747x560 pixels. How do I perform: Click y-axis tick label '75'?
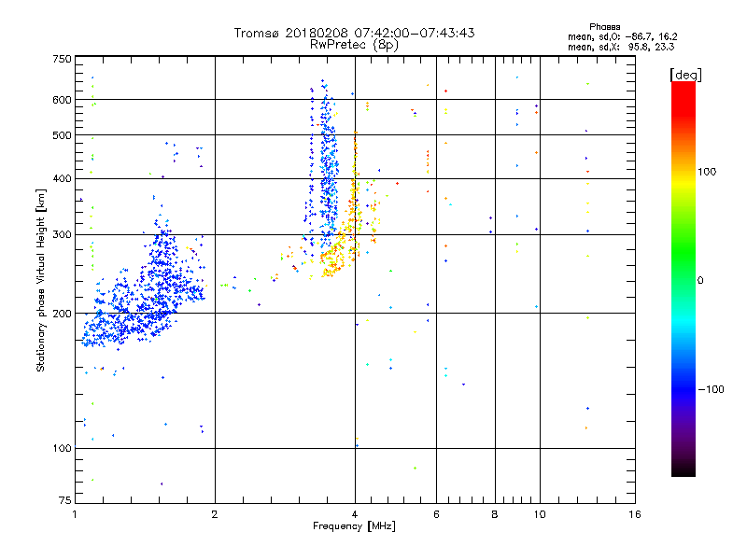64,500
